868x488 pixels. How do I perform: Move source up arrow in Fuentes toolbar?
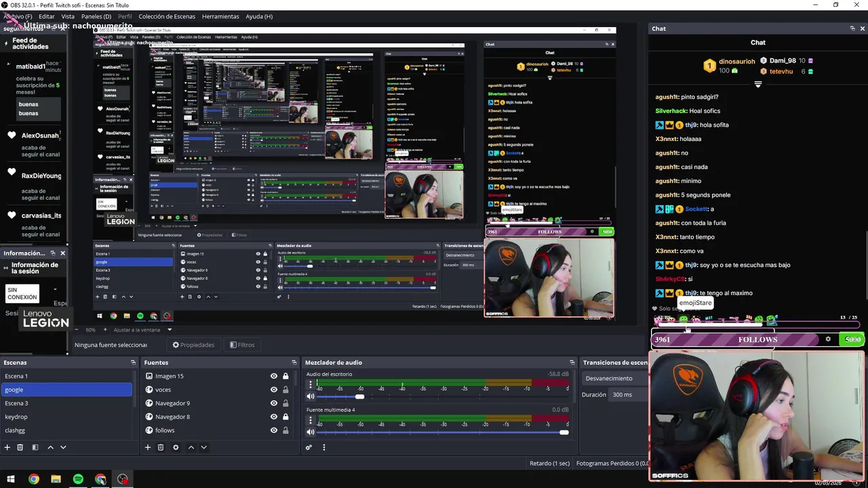[191, 447]
